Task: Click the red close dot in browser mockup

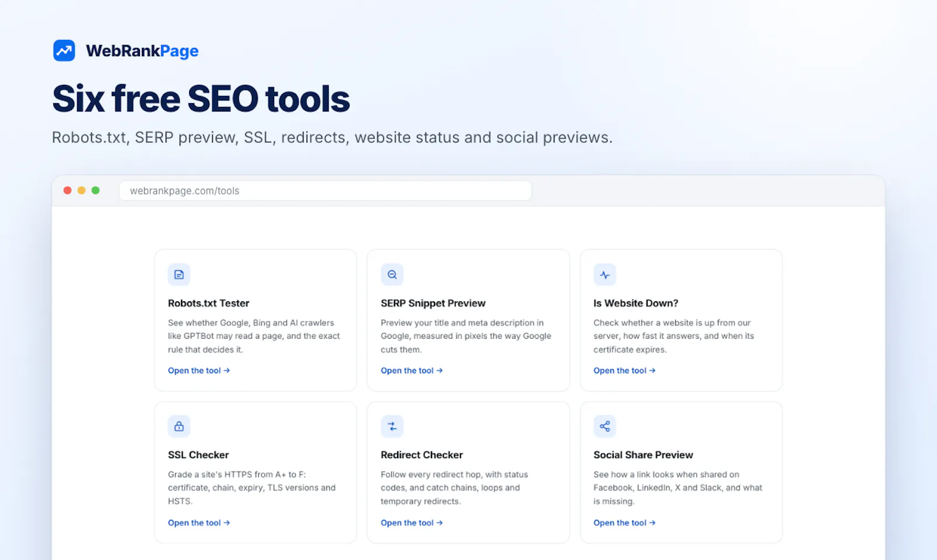Action: tap(67, 190)
